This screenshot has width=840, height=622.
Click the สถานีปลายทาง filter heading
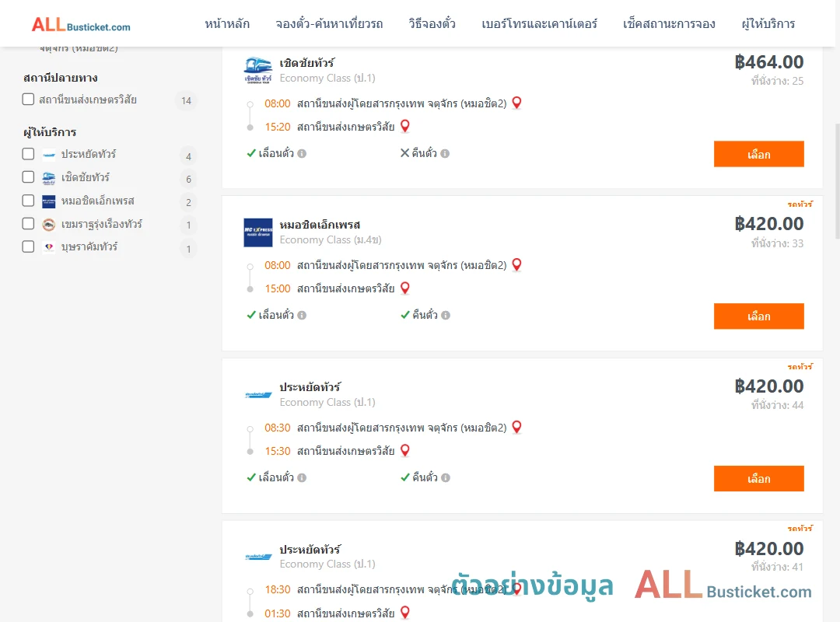(x=61, y=78)
